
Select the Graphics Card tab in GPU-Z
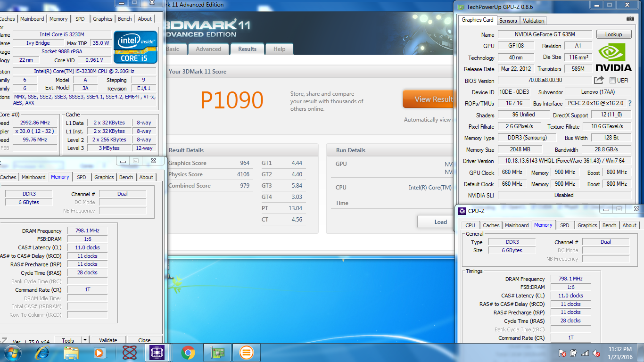[x=478, y=20]
